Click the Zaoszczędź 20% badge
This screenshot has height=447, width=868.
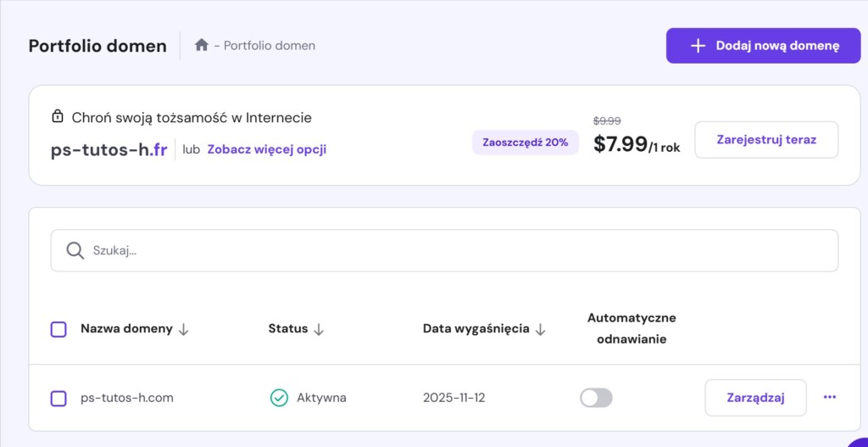[x=526, y=142]
